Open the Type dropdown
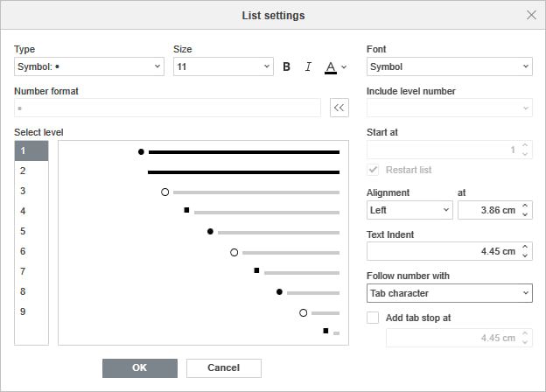The width and height of the screenshot is (546, 392). [x=89, y=66]
